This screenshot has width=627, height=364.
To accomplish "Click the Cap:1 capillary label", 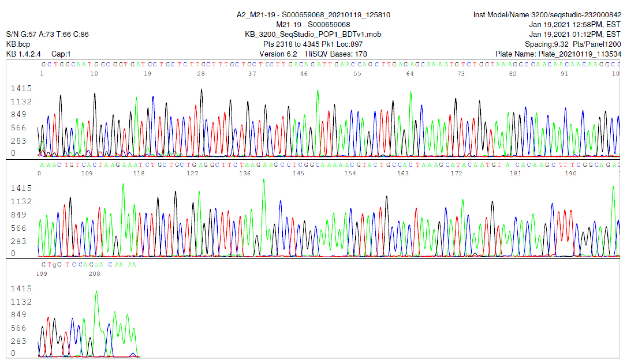I will [x=61, y=54].
